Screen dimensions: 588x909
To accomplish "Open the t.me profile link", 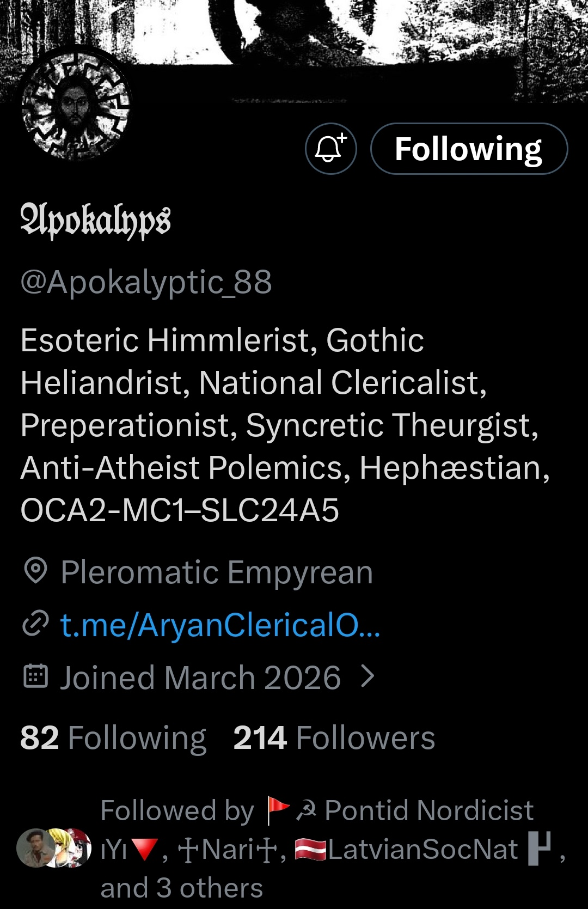I will (220, 625).
